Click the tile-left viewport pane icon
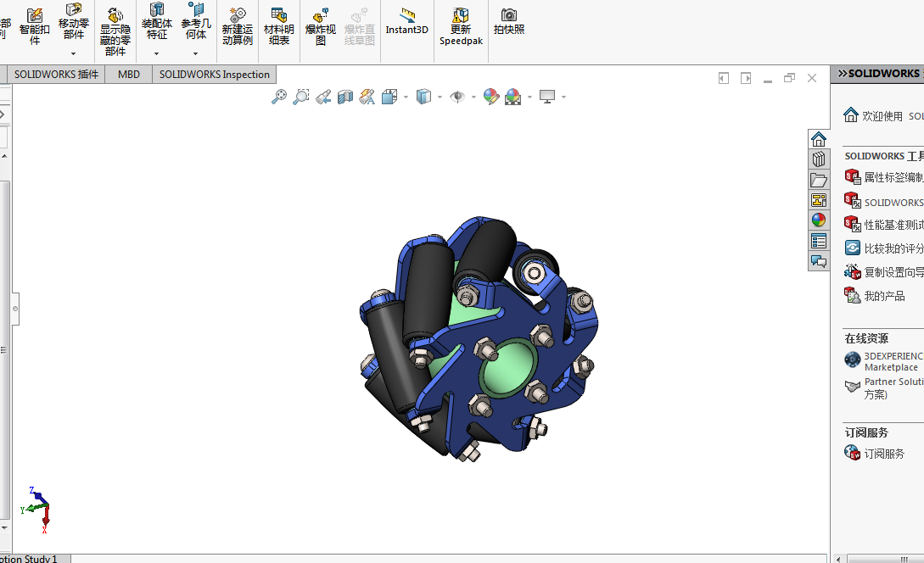 click(x=724, y=78)
